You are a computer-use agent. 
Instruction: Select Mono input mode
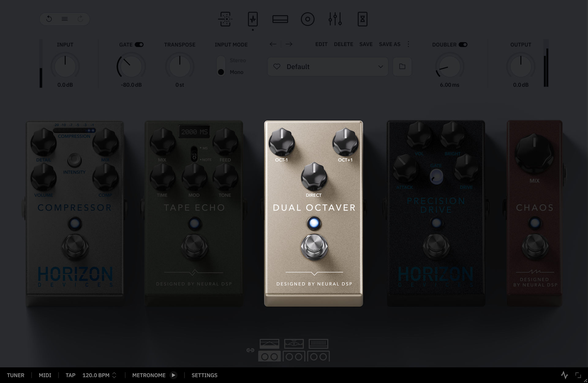click(236, 72)
